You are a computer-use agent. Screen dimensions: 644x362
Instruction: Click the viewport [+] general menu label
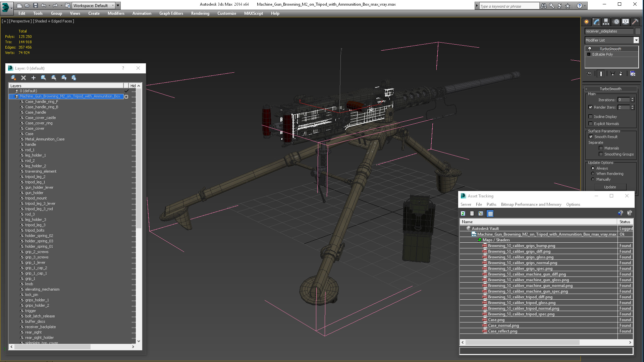(5, 21)
